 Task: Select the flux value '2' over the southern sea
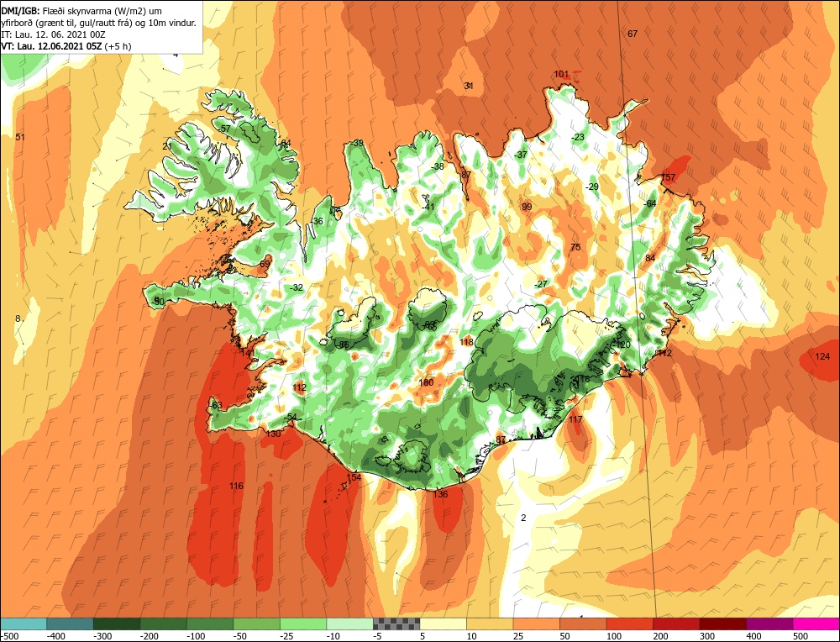(523, 518)
